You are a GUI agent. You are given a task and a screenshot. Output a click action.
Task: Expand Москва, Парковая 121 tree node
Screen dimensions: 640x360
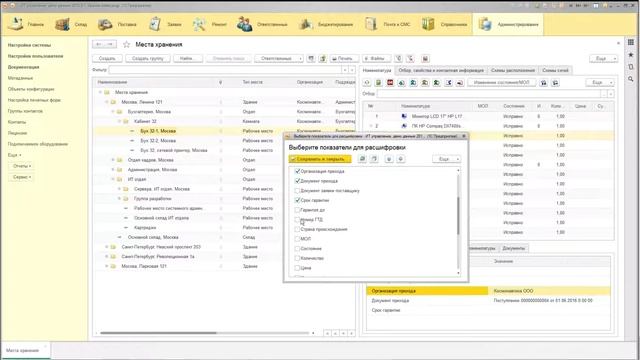coord(107,266)
